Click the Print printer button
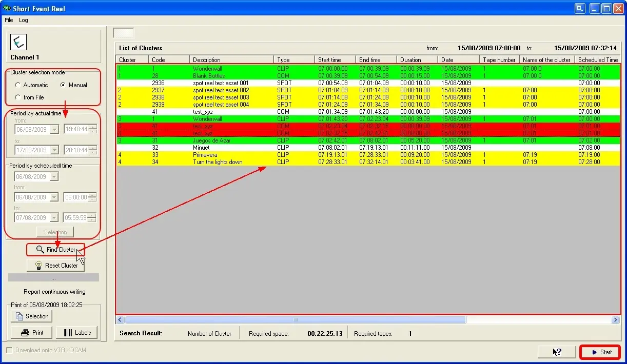Viewport: 627px width, 364px height. (x=32, y=333)
